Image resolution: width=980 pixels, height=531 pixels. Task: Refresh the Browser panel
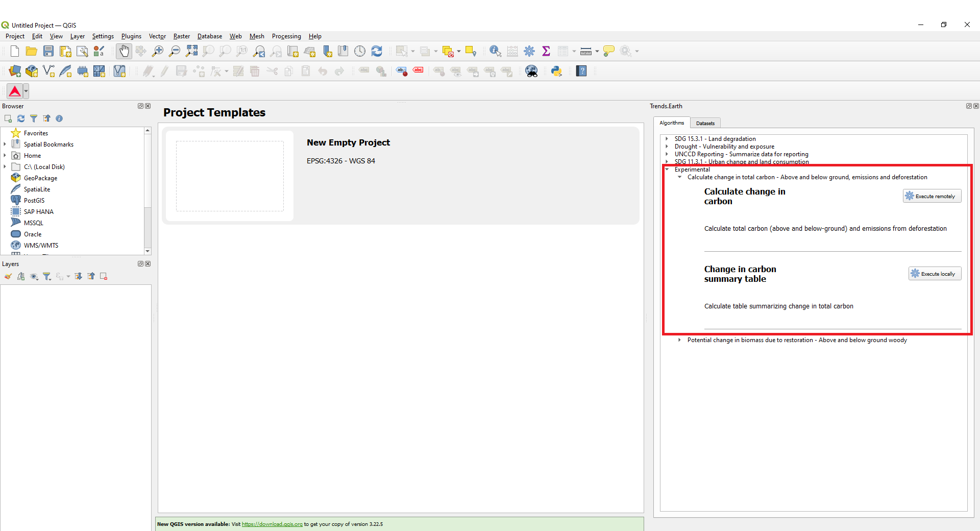(x=21, y=118)
